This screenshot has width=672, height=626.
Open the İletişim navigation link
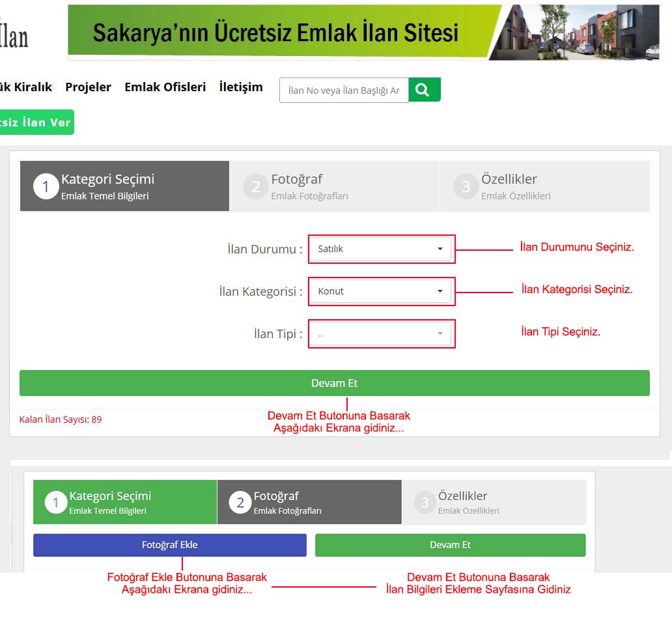(241, 87)
